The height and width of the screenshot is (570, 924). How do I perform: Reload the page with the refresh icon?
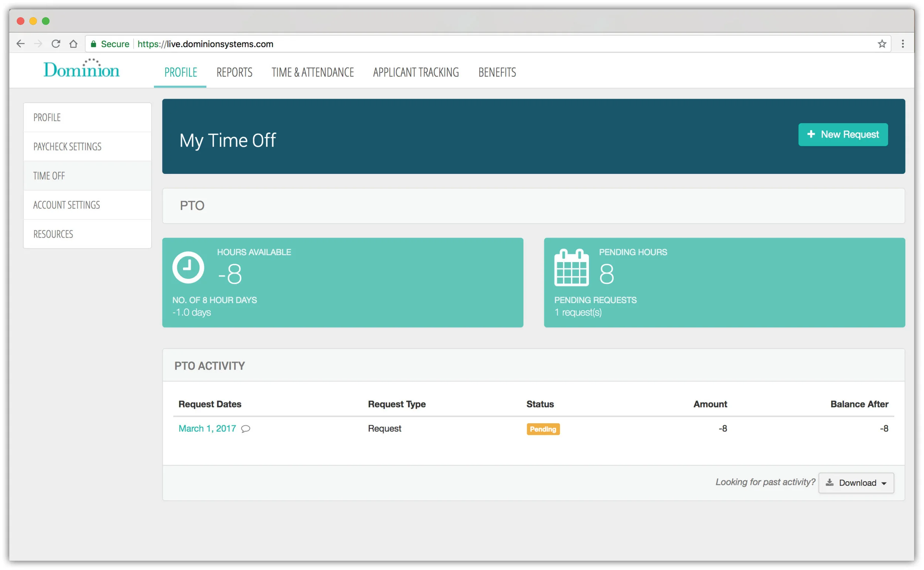click(x=56, y=44)
